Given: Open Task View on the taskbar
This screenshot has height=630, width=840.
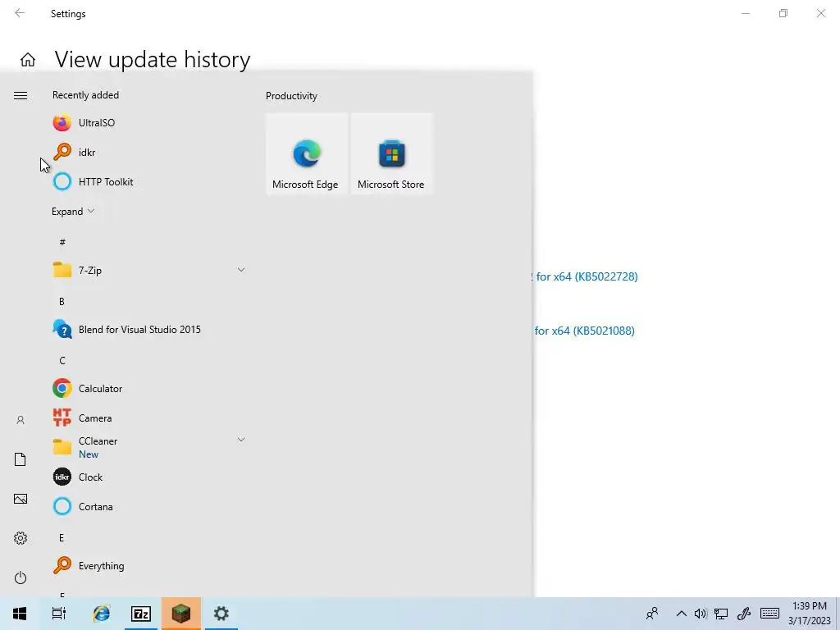Looking at the screenshot, I should [59, 614].
